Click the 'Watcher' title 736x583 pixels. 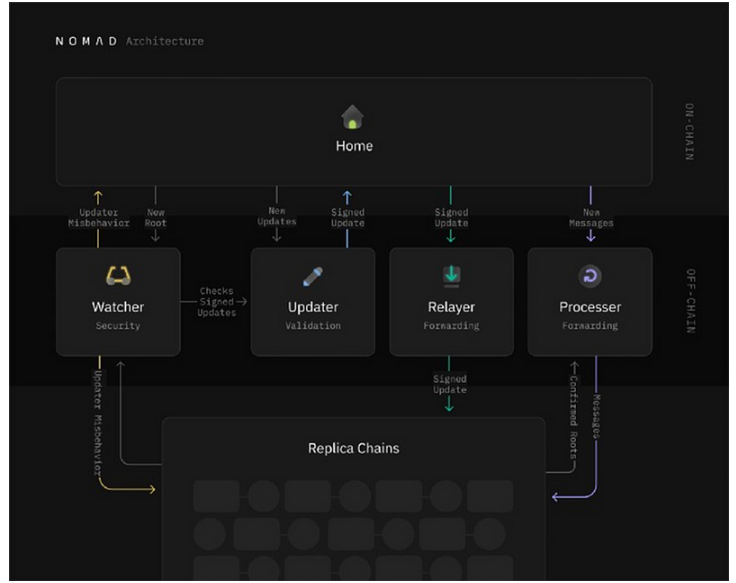point(118,307)
